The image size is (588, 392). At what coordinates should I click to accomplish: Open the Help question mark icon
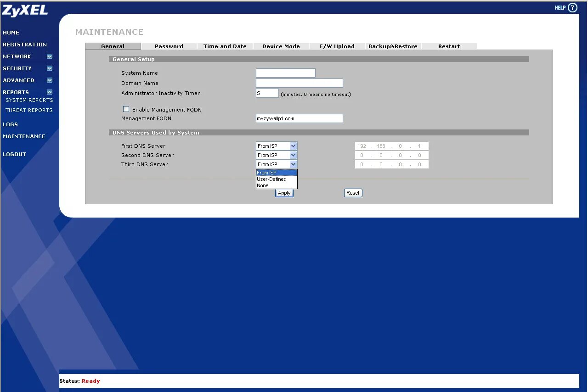[572, 7]
